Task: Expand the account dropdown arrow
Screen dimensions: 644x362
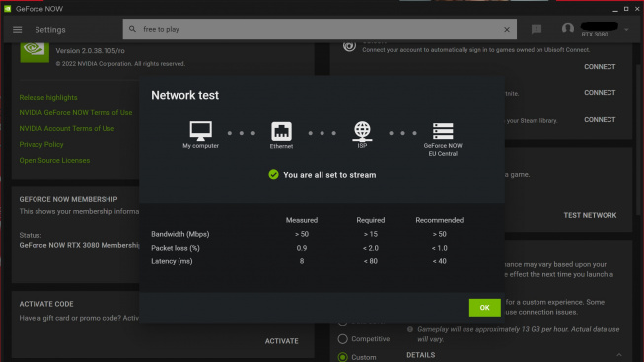Action: [626, 30]
